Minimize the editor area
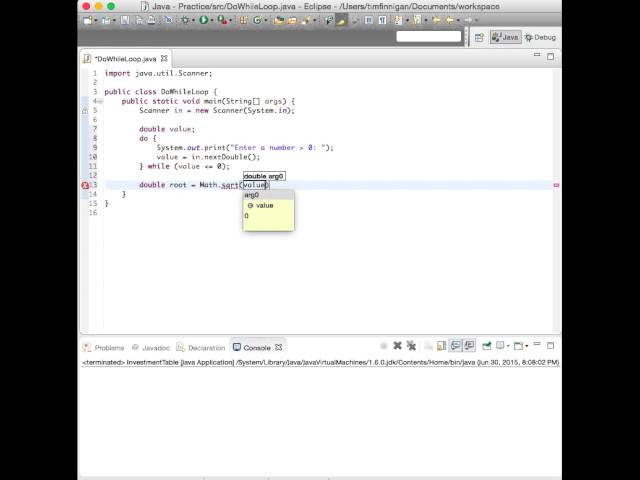Screen dimensions: 640x480 (x=537, y=55)
